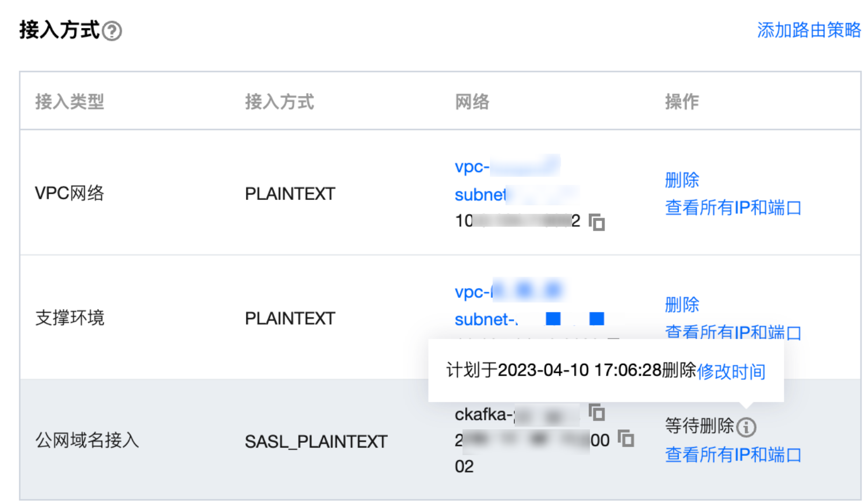
Task: View all IPs and ports for 公网域名接入
Action: (x=732, y=455)
